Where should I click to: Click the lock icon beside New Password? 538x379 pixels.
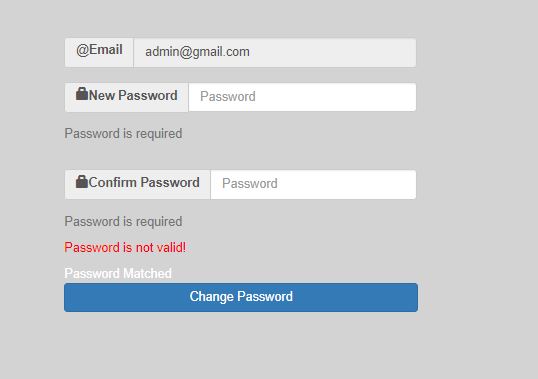tap(82, 94)
